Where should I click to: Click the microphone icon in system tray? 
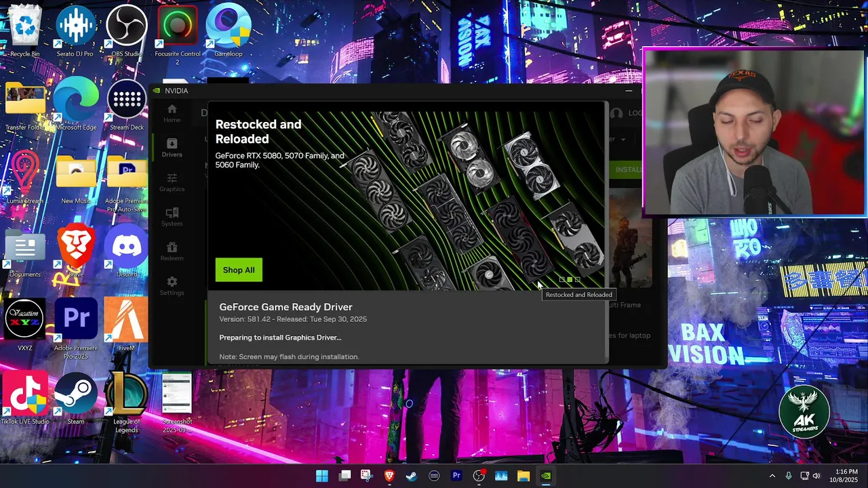click(788, 476)
